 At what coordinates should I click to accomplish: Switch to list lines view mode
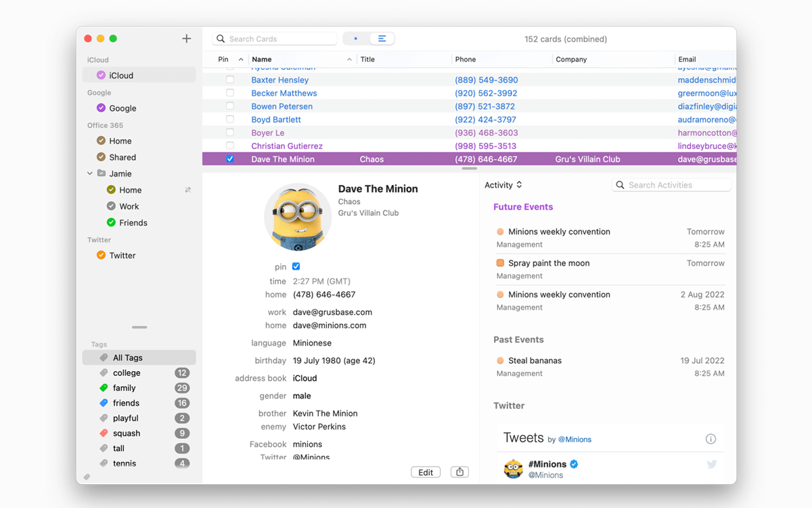(382, 39)
